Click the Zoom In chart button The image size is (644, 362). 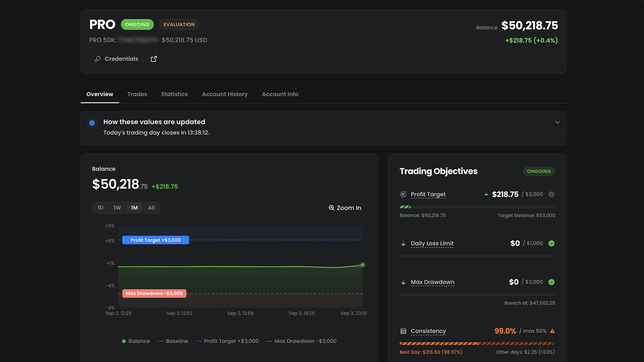(345, 208)
